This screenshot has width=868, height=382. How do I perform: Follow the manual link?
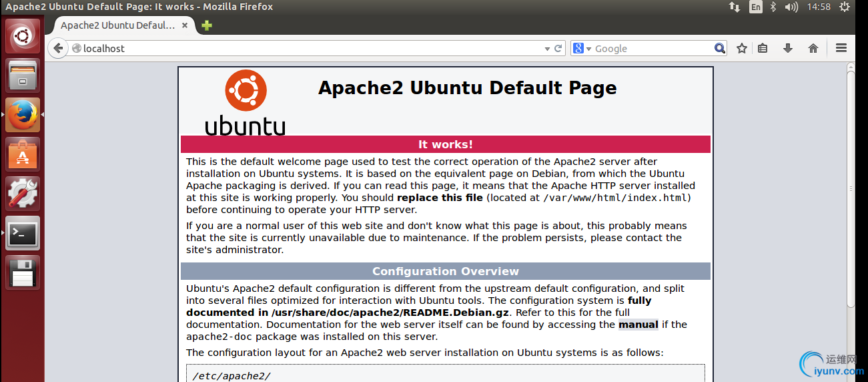(x=638, y=325)
